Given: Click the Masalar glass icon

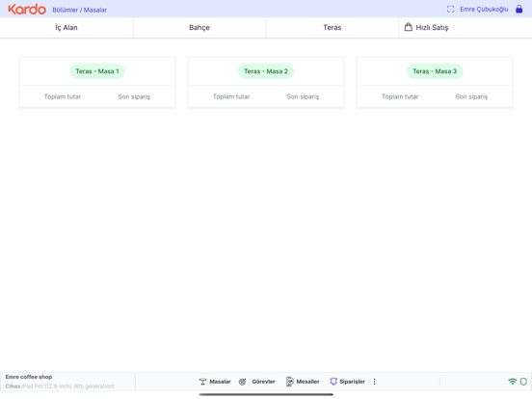Looking at the screenshot, I should coord(202,382).
